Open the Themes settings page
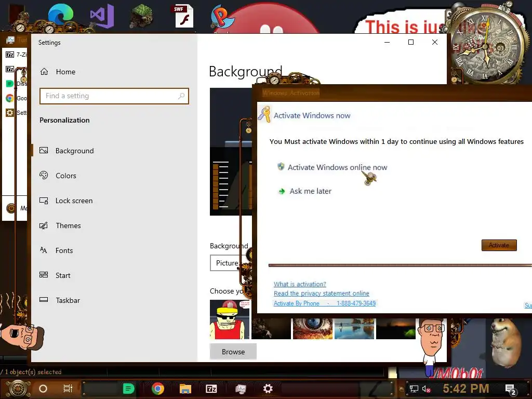 pyautogui.click(x=68, y=225)
